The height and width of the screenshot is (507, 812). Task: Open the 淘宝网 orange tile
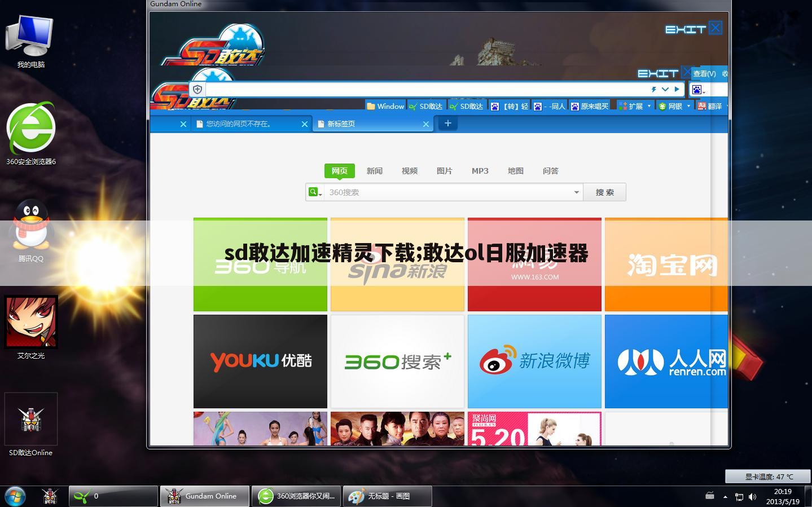(666, 264)
